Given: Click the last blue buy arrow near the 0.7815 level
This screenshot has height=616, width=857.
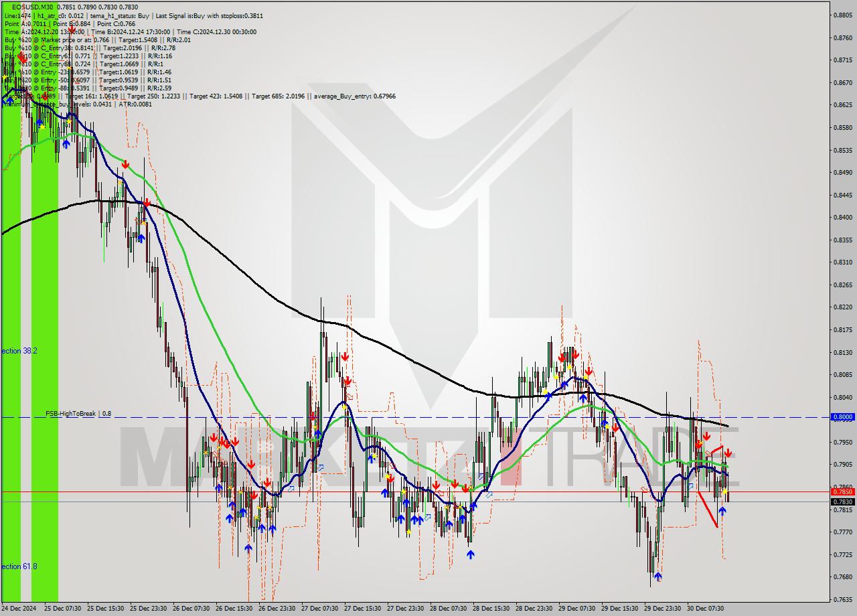Looking at the screenshot, I should 722,511.
